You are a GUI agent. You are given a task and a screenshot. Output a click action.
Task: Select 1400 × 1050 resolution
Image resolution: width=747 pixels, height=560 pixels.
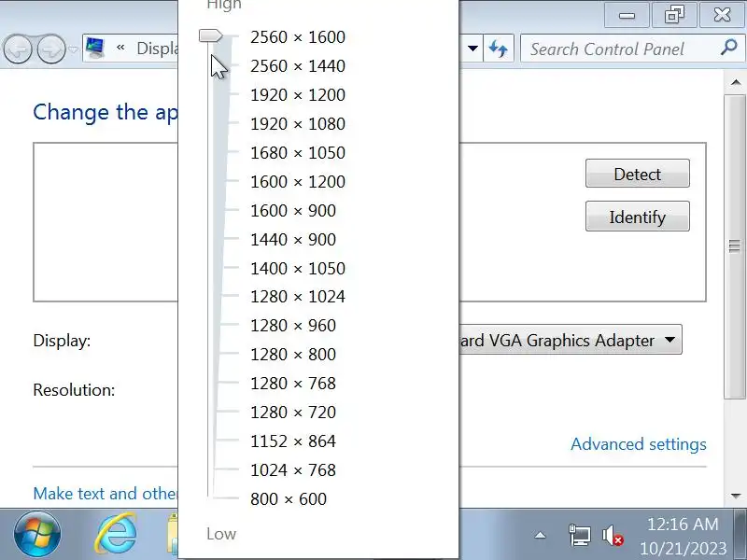298,269
